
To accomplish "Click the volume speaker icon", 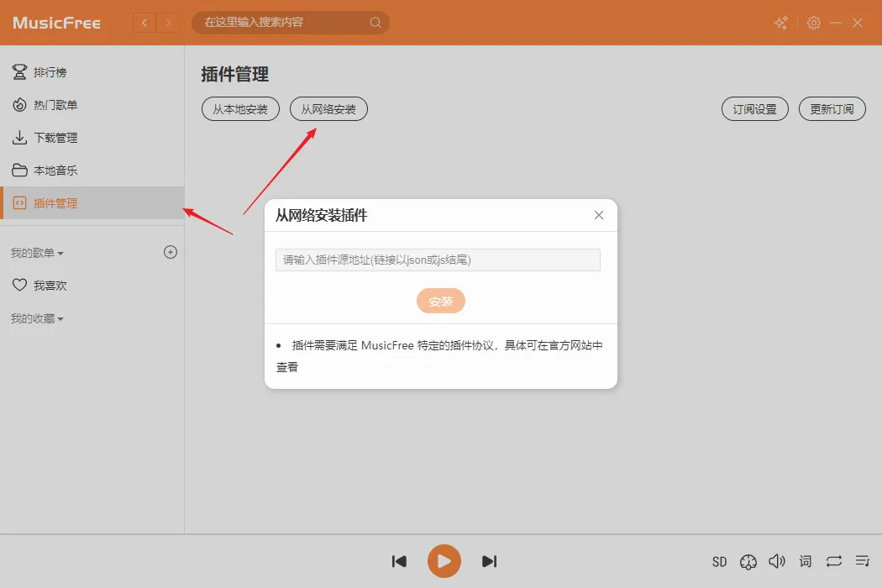I will coord(777,561).
